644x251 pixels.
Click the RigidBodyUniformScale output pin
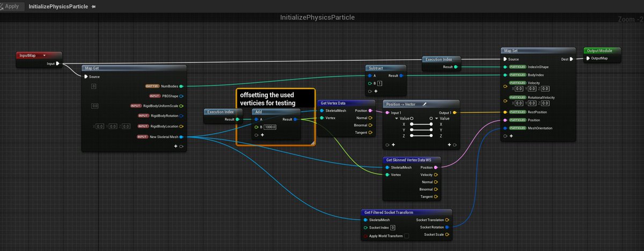click(x=181, y=106)
